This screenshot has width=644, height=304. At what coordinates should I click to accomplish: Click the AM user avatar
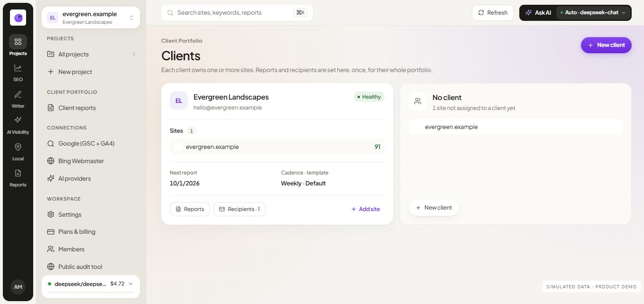pyautogui.click(x=18, y=287)
